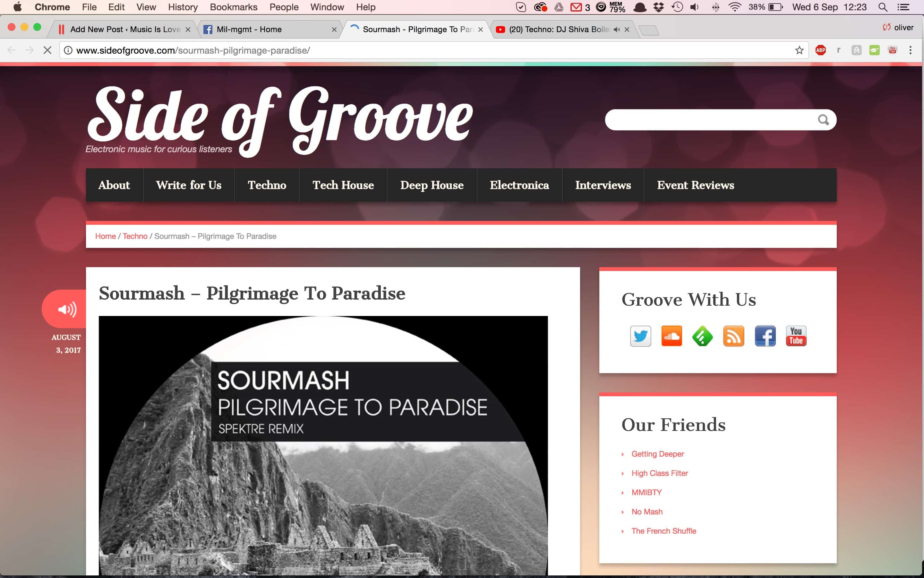
Task: Visit the No Mash friend link
Action: (647, 512)
